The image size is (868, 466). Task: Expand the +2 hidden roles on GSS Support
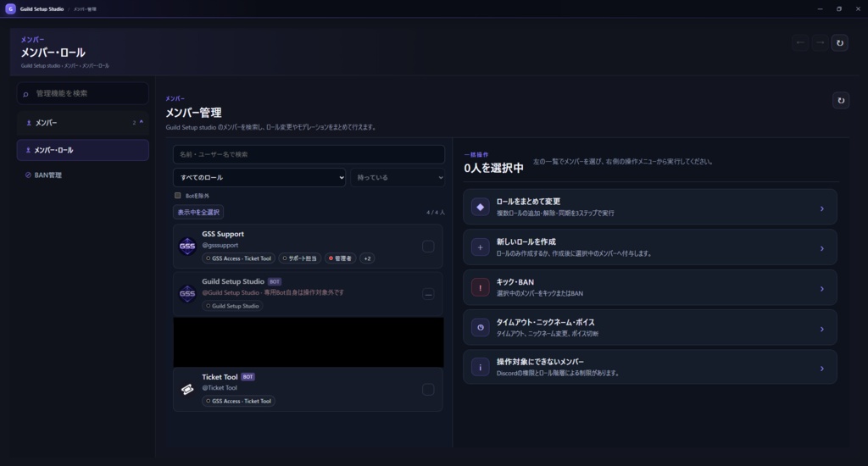[x=367, y=258]
